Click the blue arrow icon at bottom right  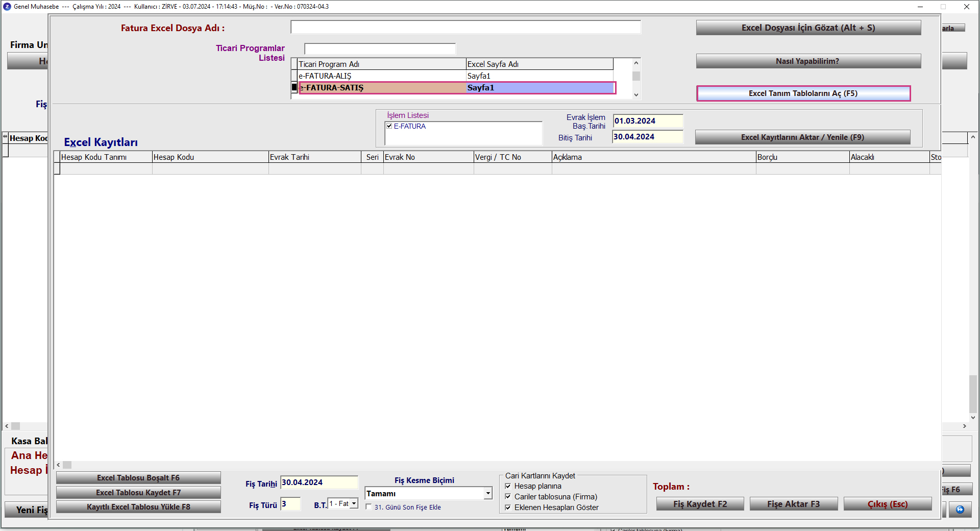click(960, 510)
